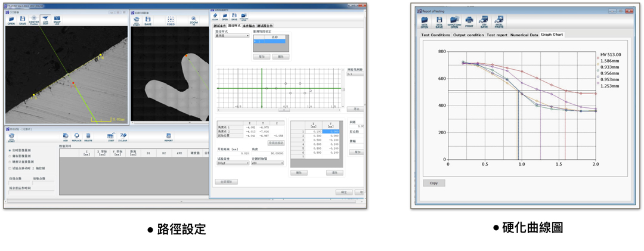Image resolution: width=644 pixels, height=251 pixels.
Task: Activate the LIVE SNAP camera icon
Action: [x=45, y=20]
